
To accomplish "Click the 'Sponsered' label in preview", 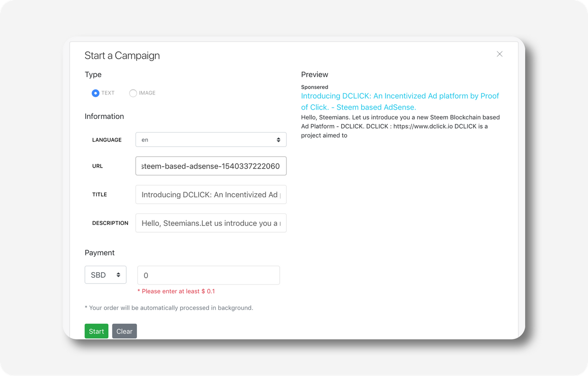I will (x=315, y=87).
